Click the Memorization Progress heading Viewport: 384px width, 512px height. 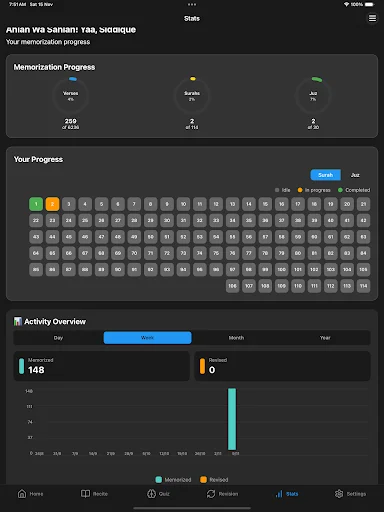[x=54, y=67]
